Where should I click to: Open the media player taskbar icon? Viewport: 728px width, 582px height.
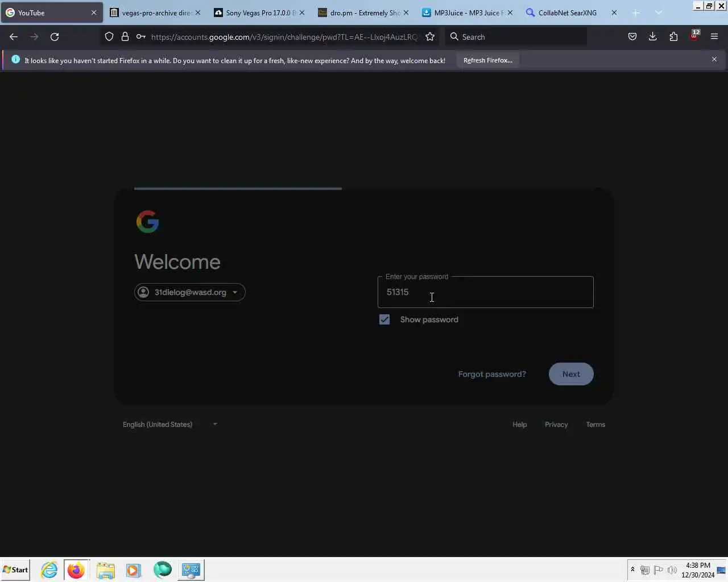tap(133, 569)
